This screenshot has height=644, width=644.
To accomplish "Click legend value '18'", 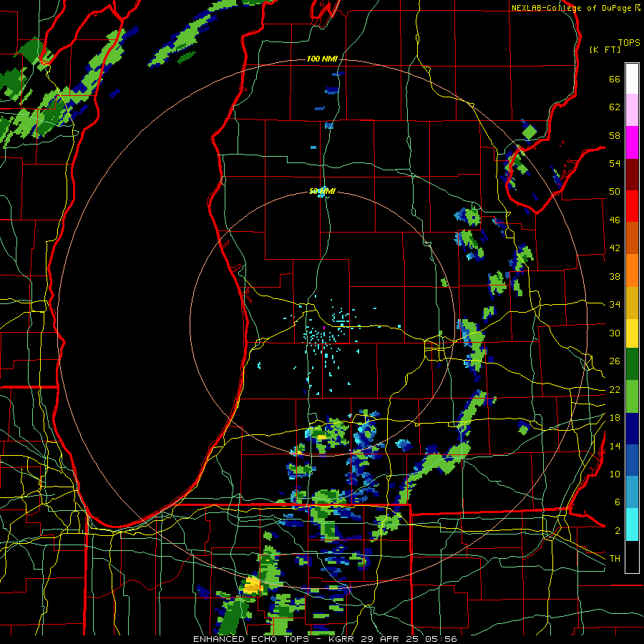I will (x=615, y=418).
